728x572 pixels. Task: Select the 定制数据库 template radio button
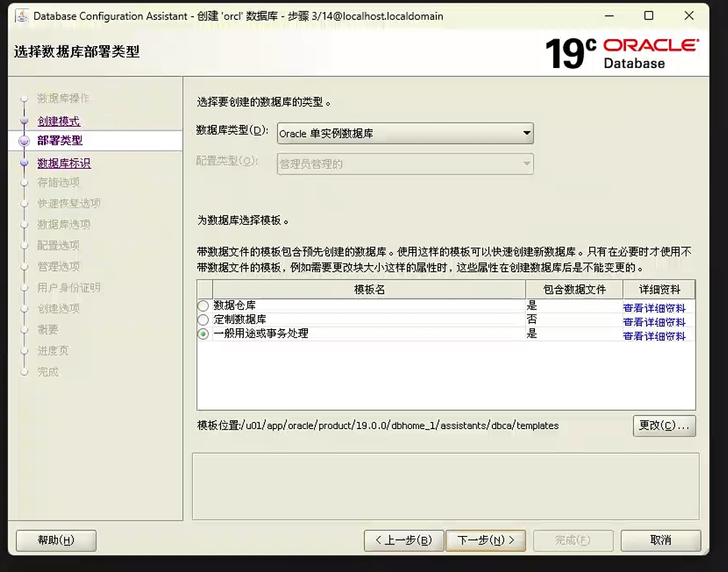[x=203, y=320]
